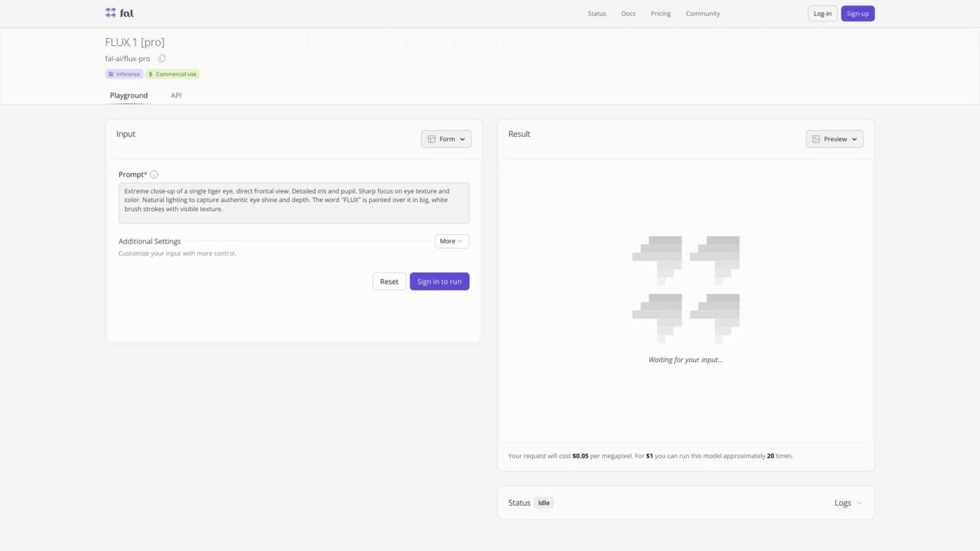
Task: Expand the Logs section
Action: [x=848, y=503]
